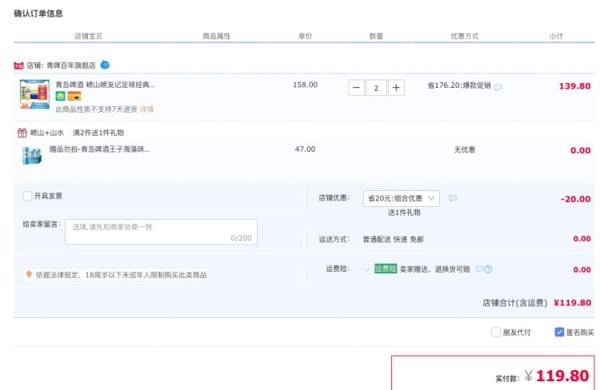The image size is (600, 390).
Task: Uncheck the 匿名购买 checkbox
Action: [x=559, y=332]
